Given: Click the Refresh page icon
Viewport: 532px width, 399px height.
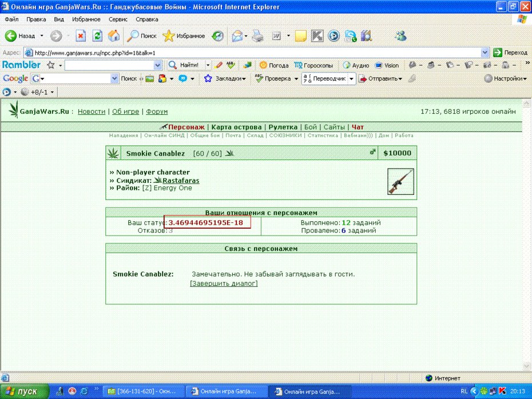Looking at the screenshot, I should tap(97, 36).
